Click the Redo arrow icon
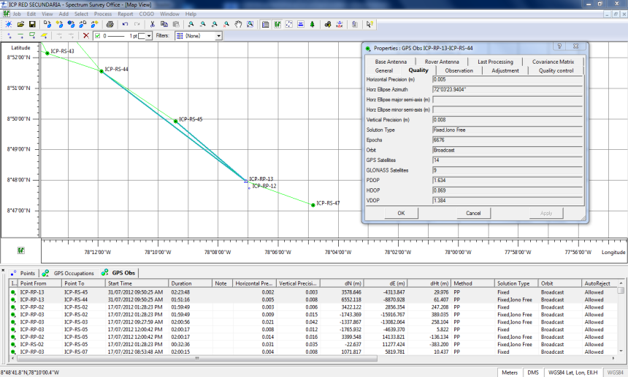 click(x=137, y=24)
